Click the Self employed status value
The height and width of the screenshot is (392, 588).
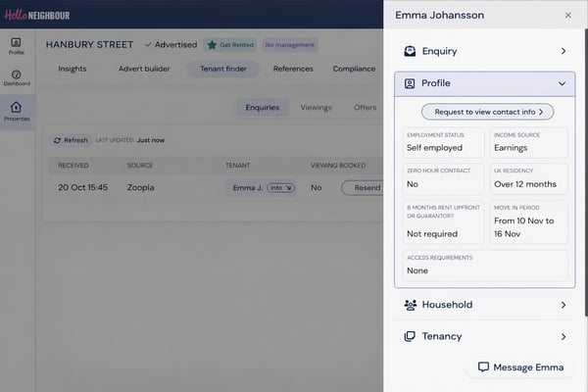tap(434, 148)
